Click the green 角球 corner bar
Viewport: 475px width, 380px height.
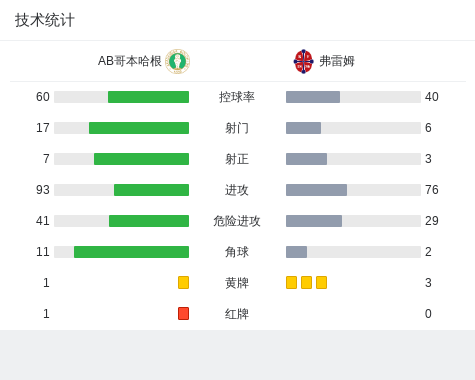(131, 252)
